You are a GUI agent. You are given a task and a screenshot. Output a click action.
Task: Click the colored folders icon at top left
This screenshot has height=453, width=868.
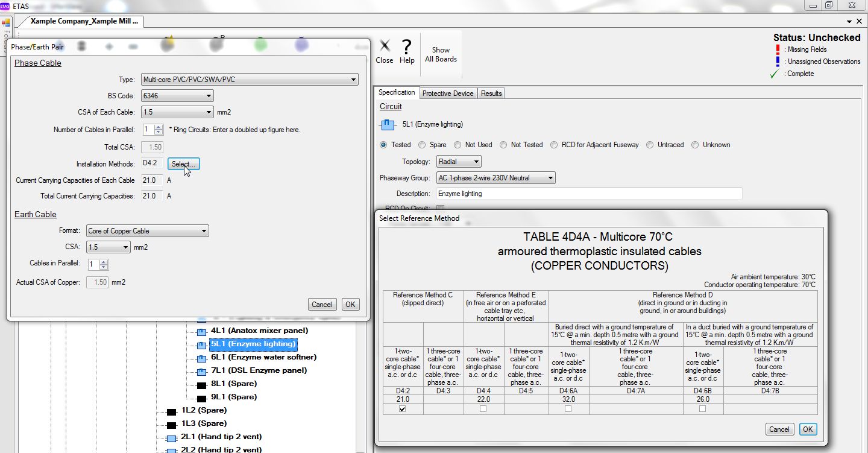tap(6, 22)
